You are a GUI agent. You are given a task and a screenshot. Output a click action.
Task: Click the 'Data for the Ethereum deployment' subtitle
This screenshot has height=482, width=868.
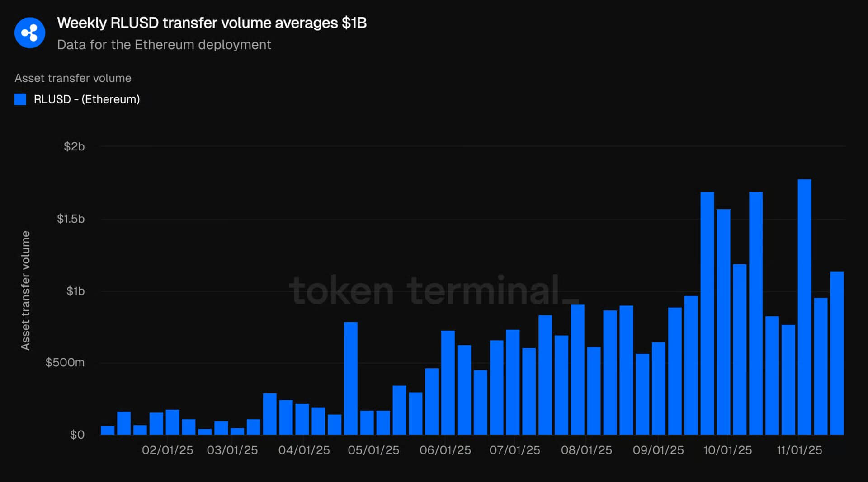(164, 45)
